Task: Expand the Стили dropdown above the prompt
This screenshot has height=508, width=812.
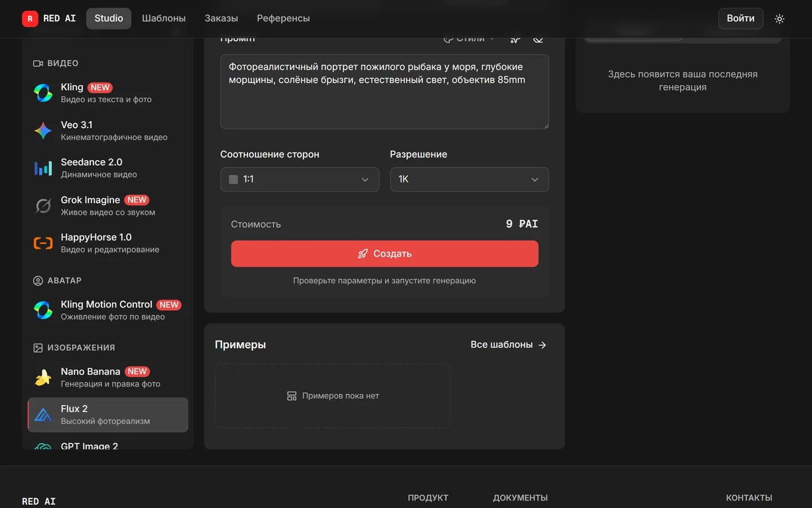Action: [x=469, y=38]
